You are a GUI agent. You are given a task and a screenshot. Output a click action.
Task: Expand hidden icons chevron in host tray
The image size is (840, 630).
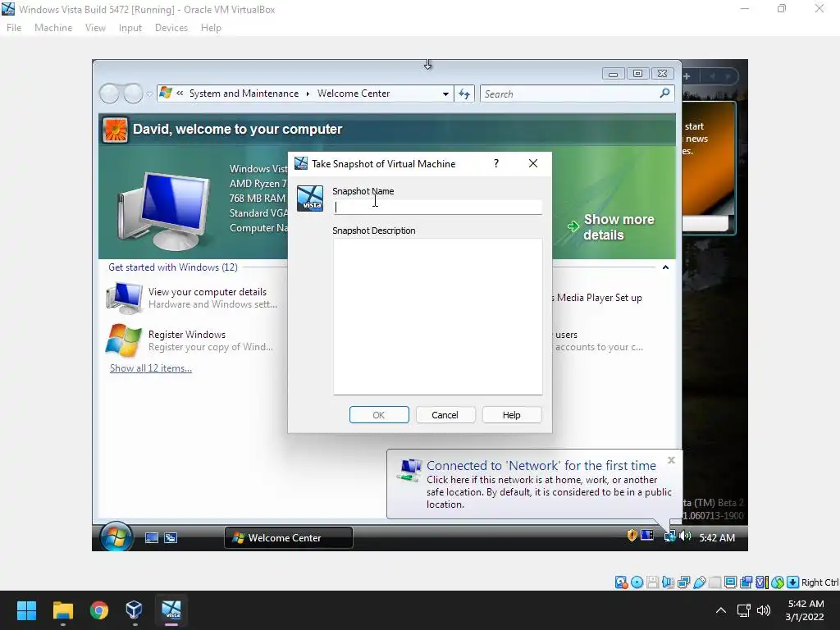click(x=721, y=610)
